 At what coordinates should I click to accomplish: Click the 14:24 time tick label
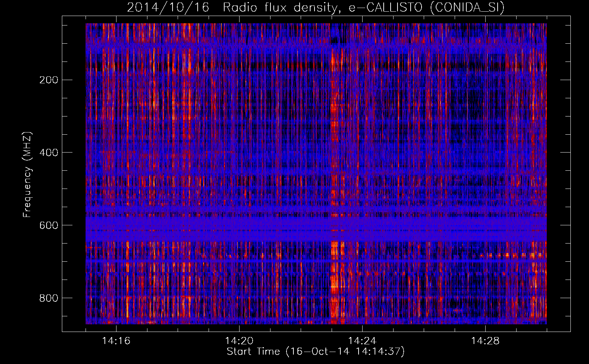click(x=362, y=341)
